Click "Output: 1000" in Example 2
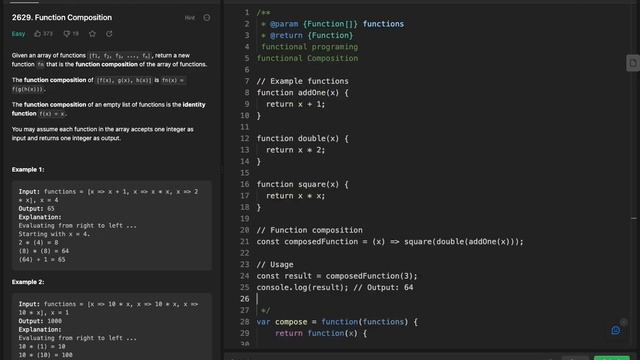Screen dimensions: 640x360 click(40, 321)
